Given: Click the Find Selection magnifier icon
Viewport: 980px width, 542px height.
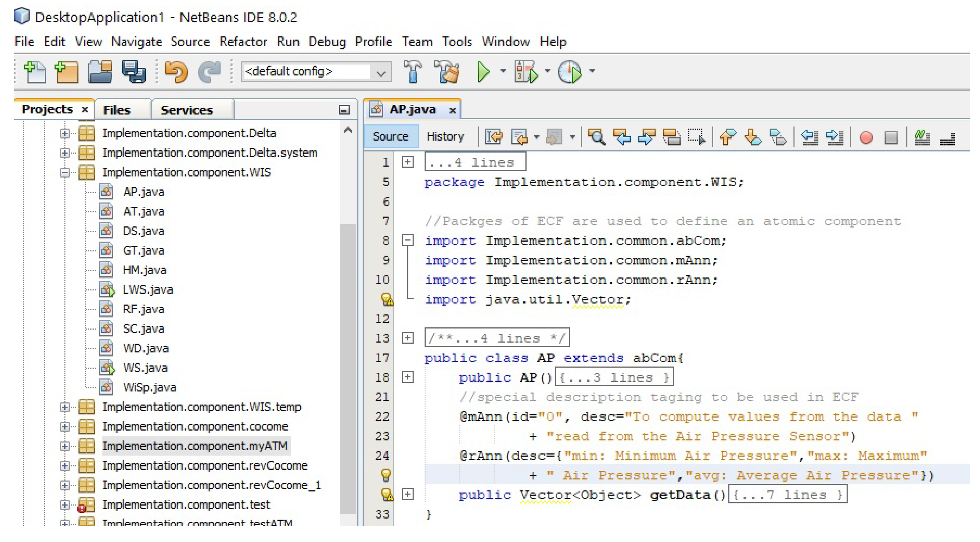Looking at the screenshot, I should [x=596, y=137].
